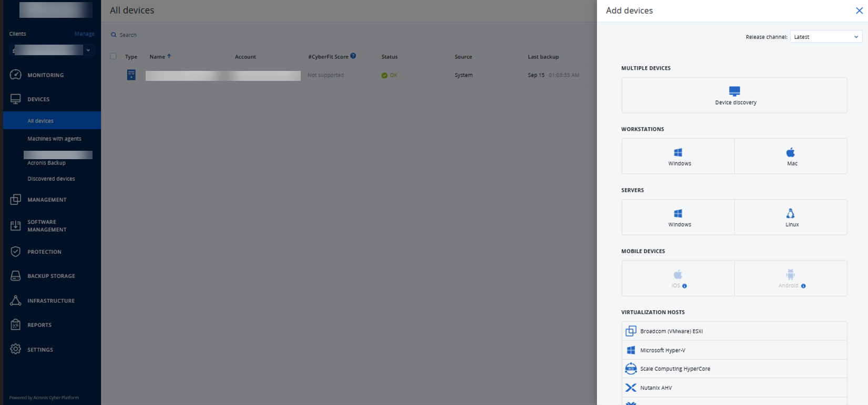868x405 pixels.
Task: Close the Add devices panel
Action: click(x=859, y=11)
